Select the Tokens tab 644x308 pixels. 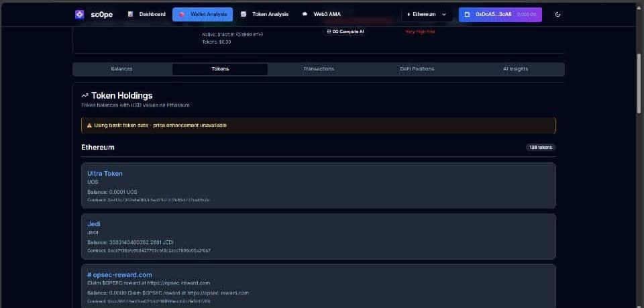tap(220, 69)
